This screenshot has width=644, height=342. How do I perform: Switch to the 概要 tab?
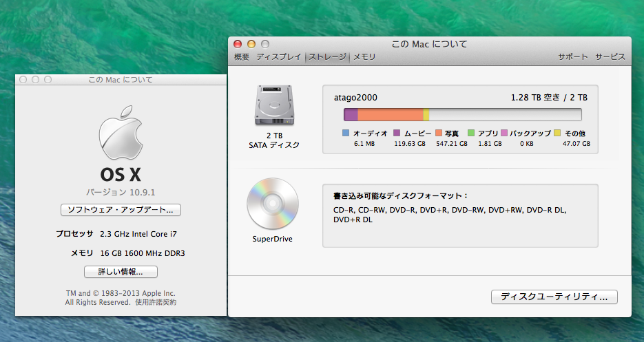(242, 57)
